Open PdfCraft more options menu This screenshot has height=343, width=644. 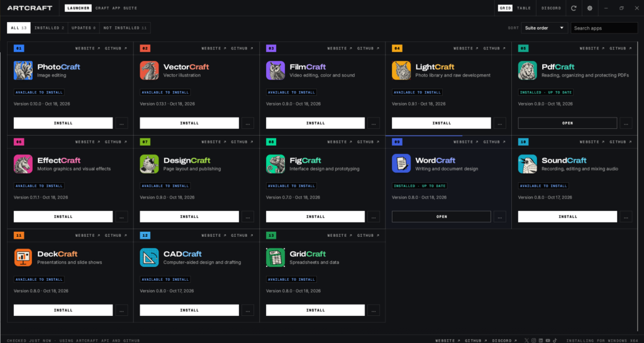tap(626, 123)
